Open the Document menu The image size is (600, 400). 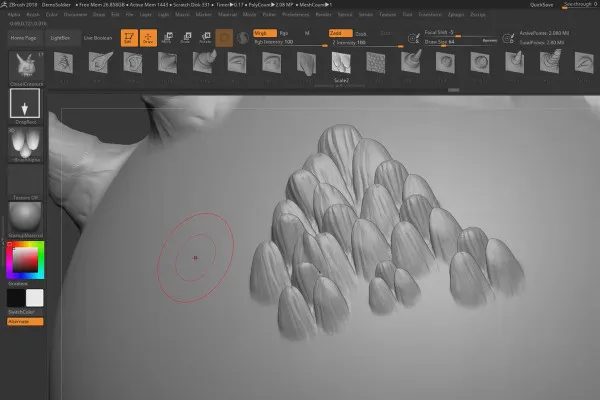[75, 15]
